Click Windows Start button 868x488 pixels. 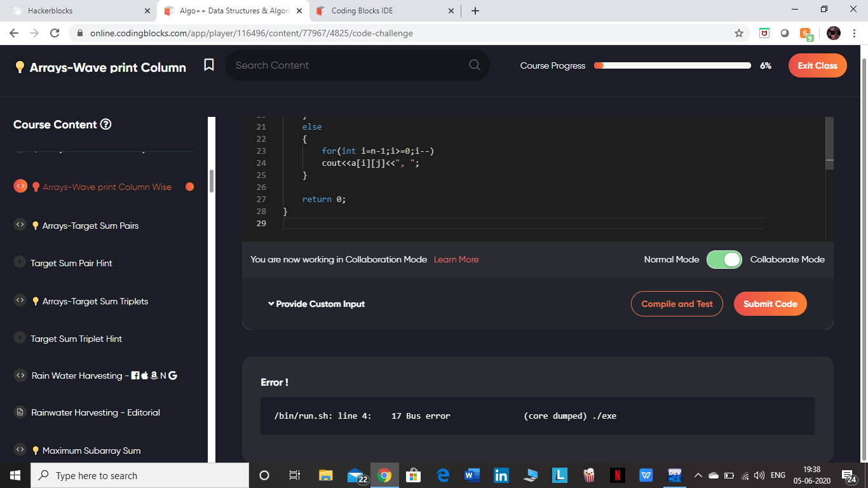coord(15,475)
